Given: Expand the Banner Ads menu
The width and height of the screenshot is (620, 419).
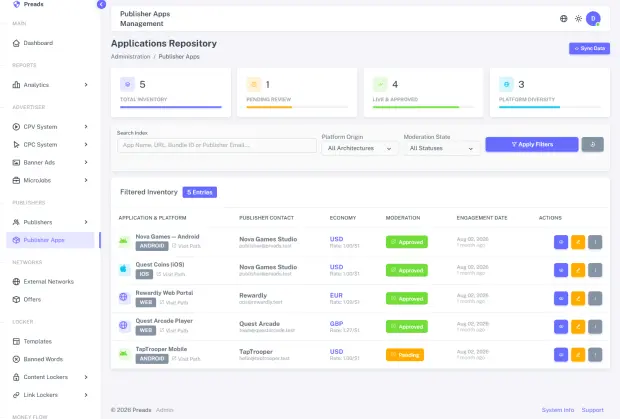Looking at the screenshot, I should (50, 162).
